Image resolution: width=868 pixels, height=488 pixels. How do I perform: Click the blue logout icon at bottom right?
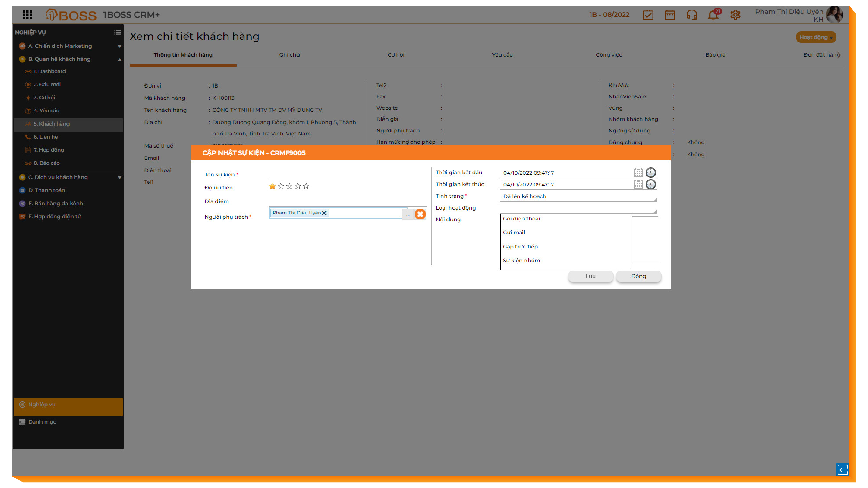coord(842,470)
